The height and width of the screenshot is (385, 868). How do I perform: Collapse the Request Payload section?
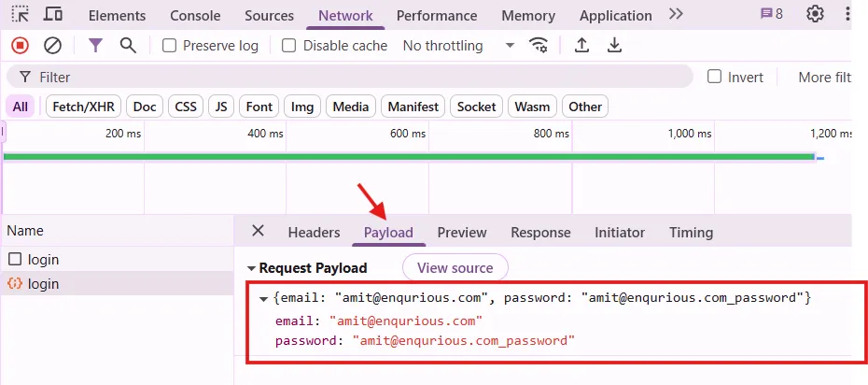251,268
